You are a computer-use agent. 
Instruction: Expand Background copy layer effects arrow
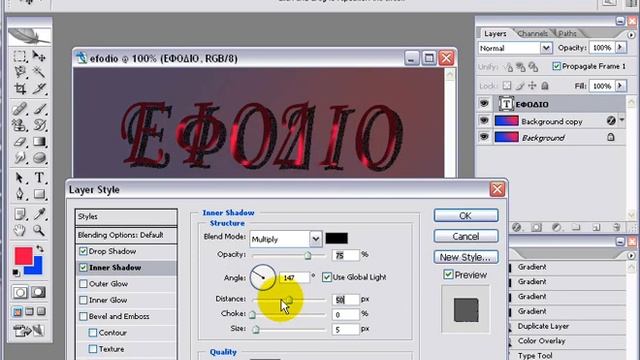[x=622, y=120]
